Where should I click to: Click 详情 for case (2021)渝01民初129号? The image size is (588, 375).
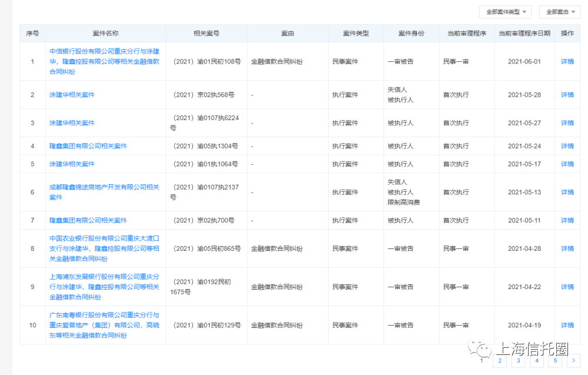567,325
